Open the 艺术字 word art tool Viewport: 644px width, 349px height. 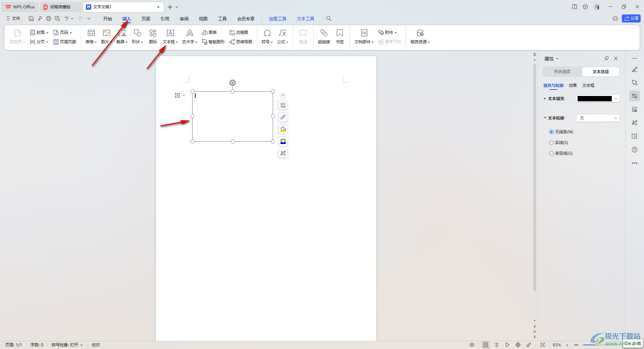click(190, 37)
